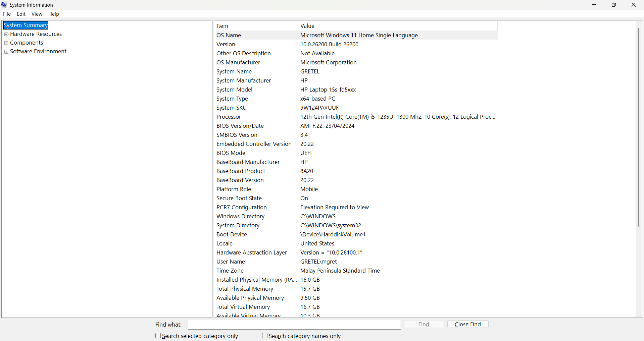The height and width of the screenshot is (341, 644).
Task: Select the BaseBoard Manufacturer row
Action: [x=356, y=162]
